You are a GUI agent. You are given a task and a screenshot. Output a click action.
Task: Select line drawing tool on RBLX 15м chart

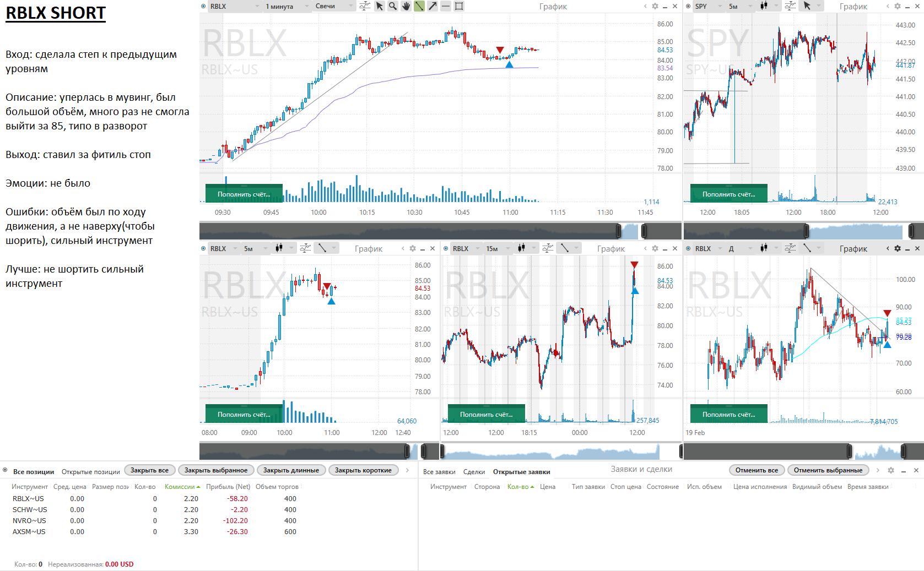coord(565,248)
